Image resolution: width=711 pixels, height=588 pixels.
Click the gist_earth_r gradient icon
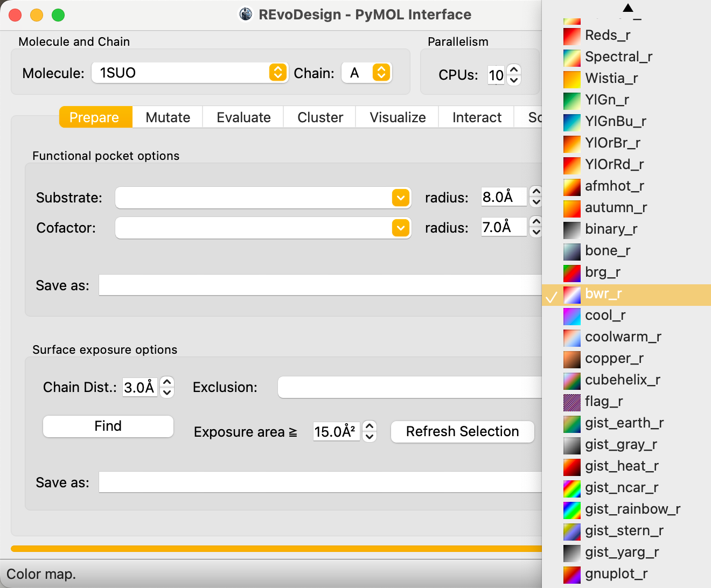[x=572, y=424]
